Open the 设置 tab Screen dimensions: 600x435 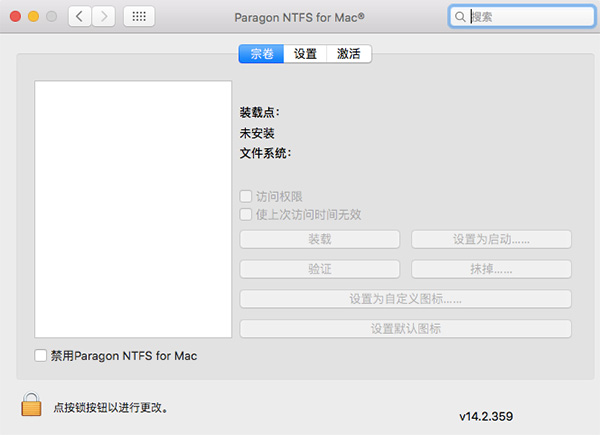pyautogui.click(x=305, y=54)
